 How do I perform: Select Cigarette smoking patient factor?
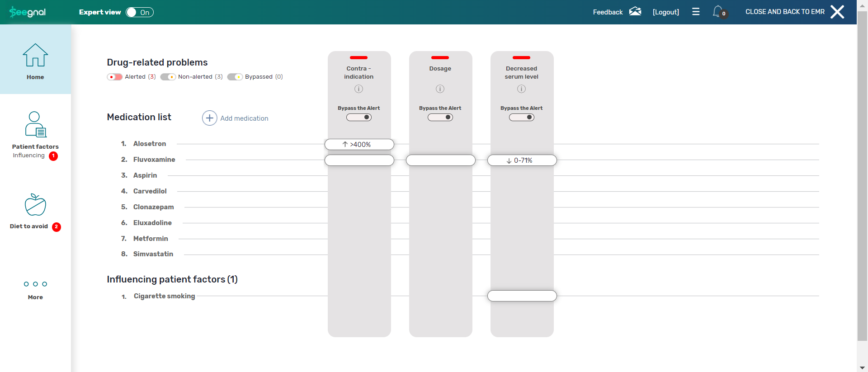click(x=165, y=296)
